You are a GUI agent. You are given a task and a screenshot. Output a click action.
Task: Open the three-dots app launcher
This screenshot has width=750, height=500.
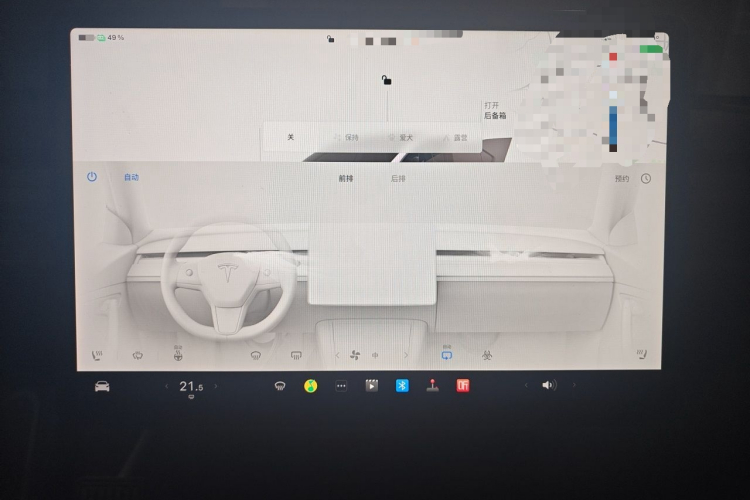click(341, 386)
